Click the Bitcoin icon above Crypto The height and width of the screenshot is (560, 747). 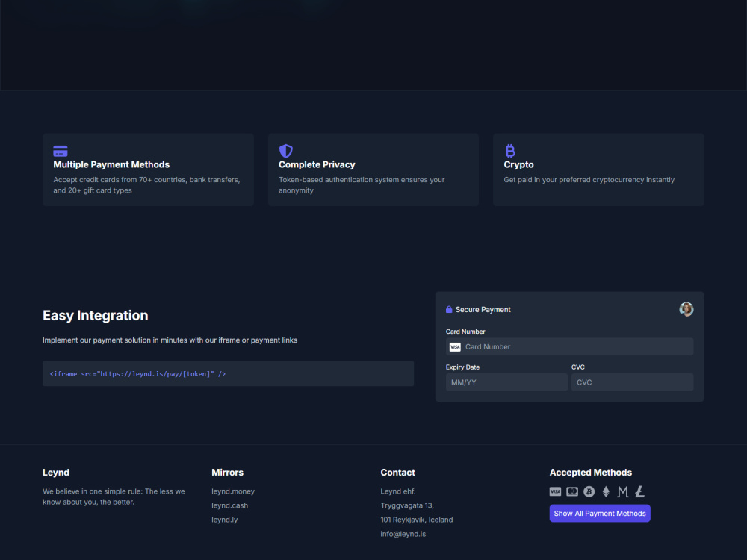pos(510,151)
